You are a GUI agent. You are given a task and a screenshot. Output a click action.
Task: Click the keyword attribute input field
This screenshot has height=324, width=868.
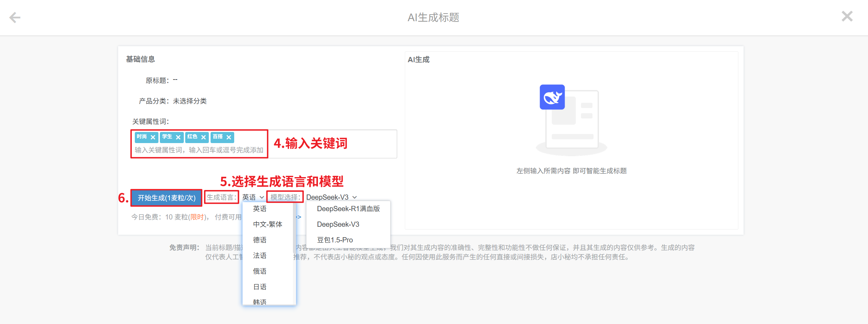[199, 150]
